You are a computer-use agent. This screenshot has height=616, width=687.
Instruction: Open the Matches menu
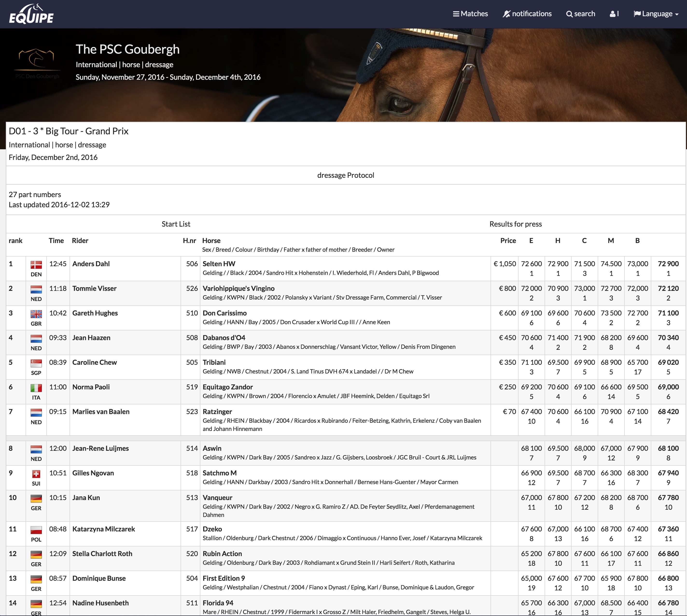point(470,14)
